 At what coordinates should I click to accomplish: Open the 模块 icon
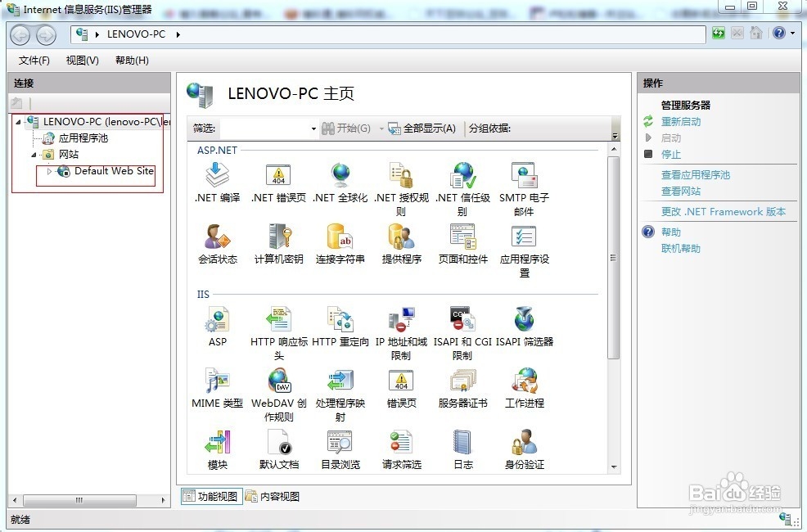pos(217,442)
